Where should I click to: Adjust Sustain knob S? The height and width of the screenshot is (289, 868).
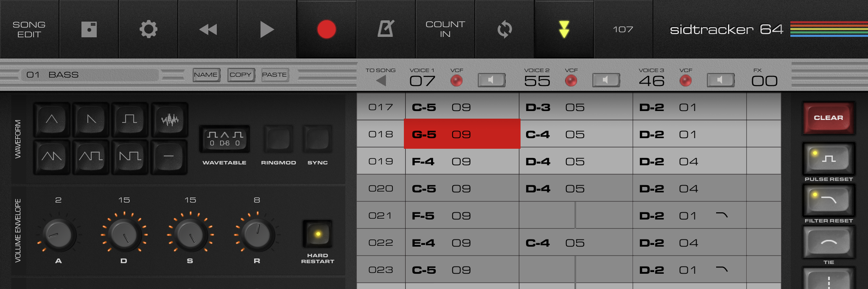click(x=190, y=234)
